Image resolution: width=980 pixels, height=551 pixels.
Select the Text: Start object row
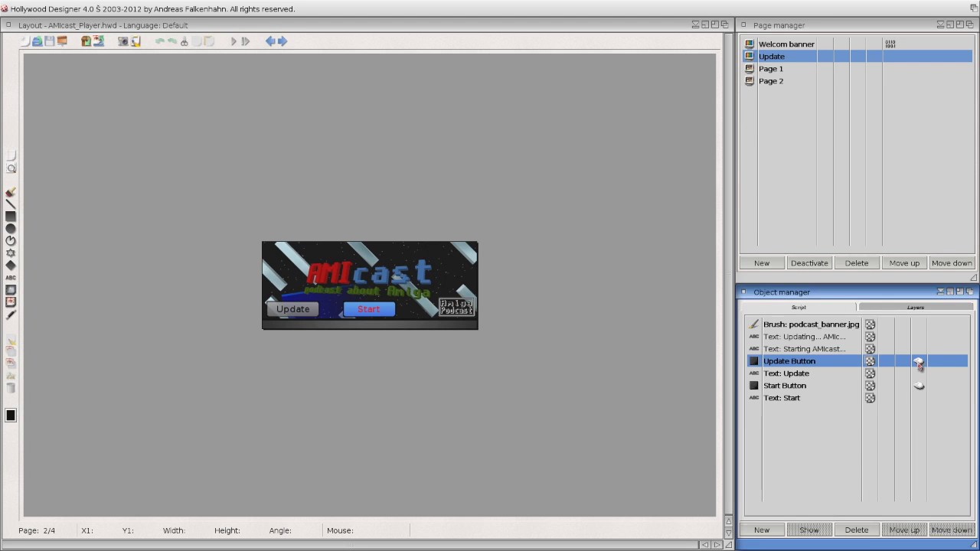(x=856, y=398)
